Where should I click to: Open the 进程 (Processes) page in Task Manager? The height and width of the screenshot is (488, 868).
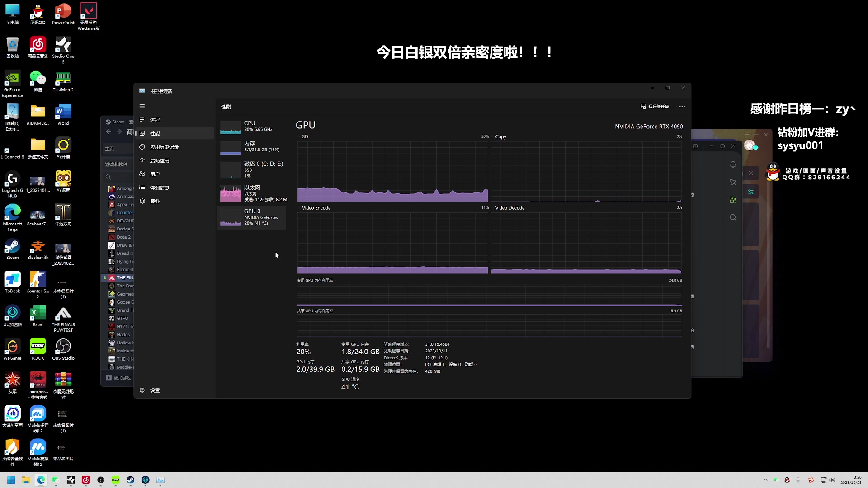[x=174, y=120]
